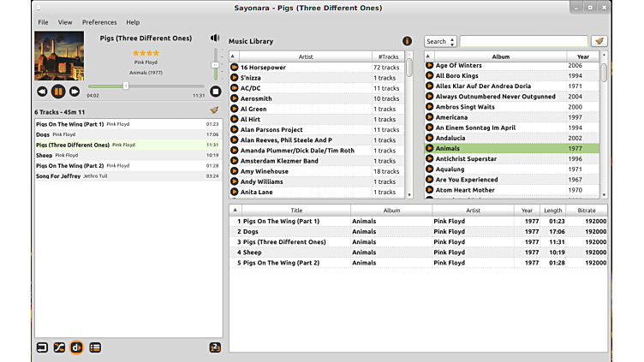Open Music Library info icon
Screen dimensions: 644x362
point(408,41)
